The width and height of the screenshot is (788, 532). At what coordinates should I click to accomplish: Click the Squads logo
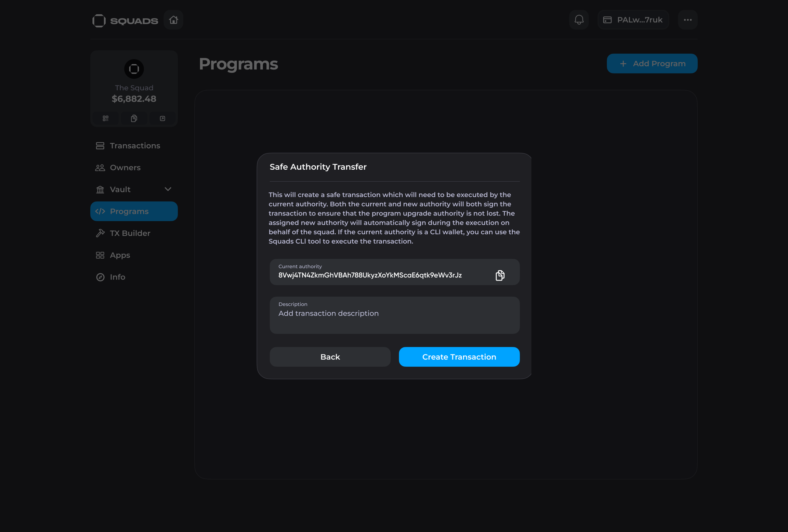(125, 21)
